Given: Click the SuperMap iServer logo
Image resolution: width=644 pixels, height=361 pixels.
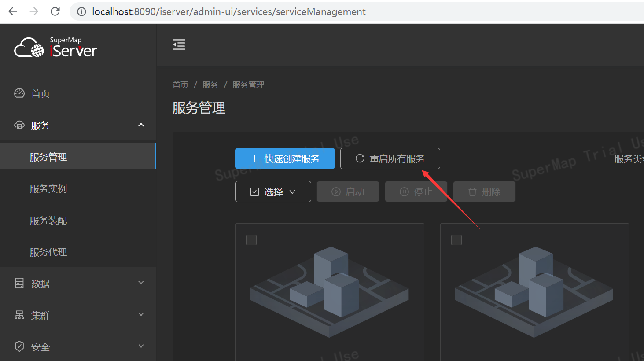Looking at the screenshot, I should pyautogui.click(x=55, y=47).
